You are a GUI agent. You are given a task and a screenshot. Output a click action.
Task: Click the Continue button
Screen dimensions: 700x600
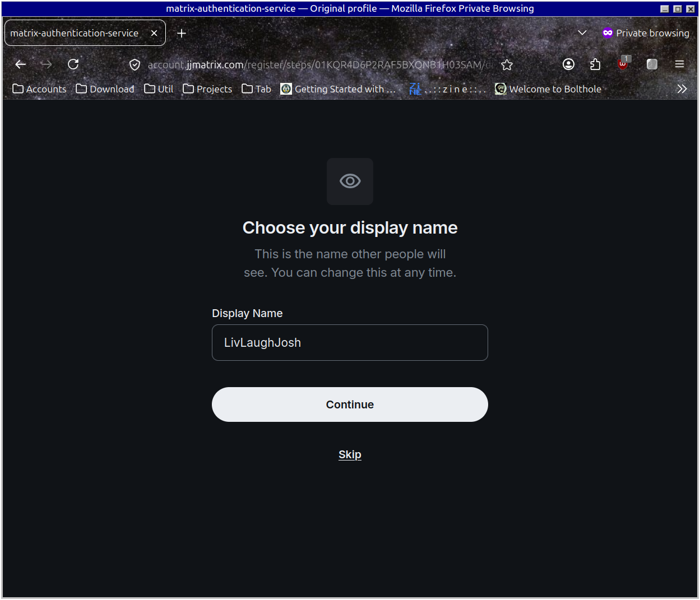tap(350, 404)
